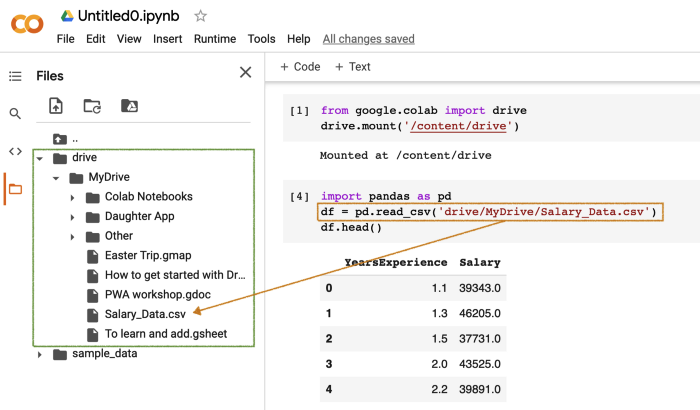
Task: Collapse the MyDrive folder arrow
Action: coord(56,178)
